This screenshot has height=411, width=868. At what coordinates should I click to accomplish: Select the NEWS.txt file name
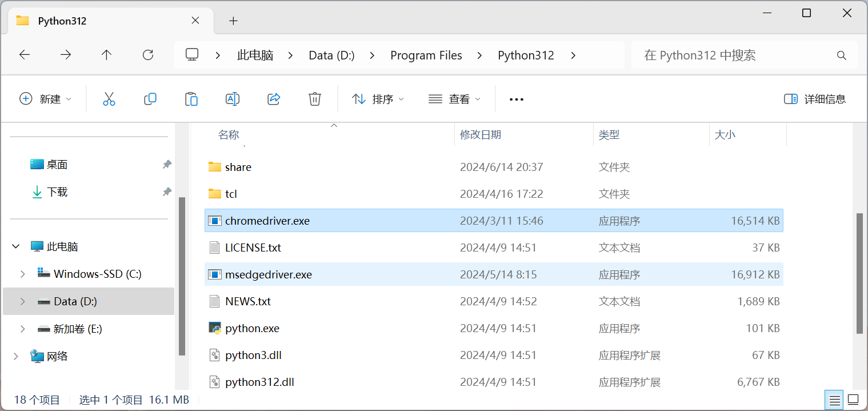coord(248,301)
